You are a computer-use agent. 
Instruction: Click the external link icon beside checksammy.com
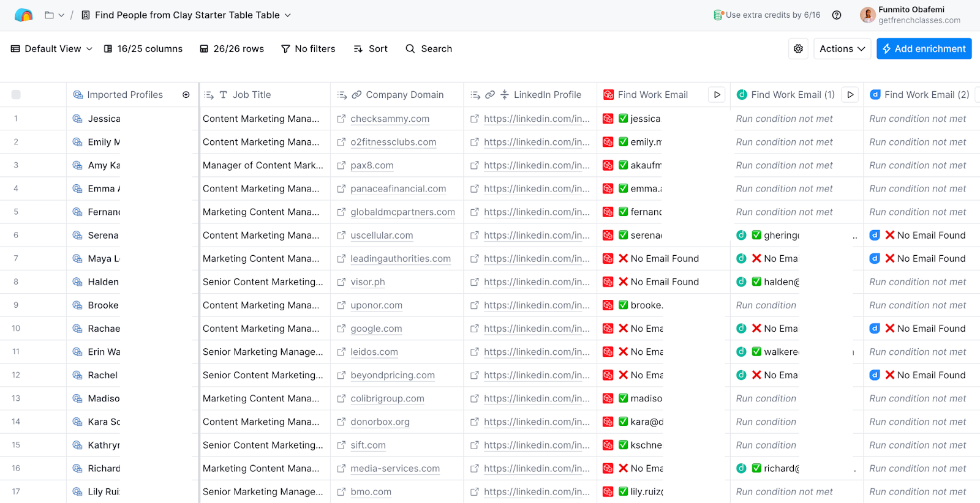pyautogui.click(x=342, y=119)
